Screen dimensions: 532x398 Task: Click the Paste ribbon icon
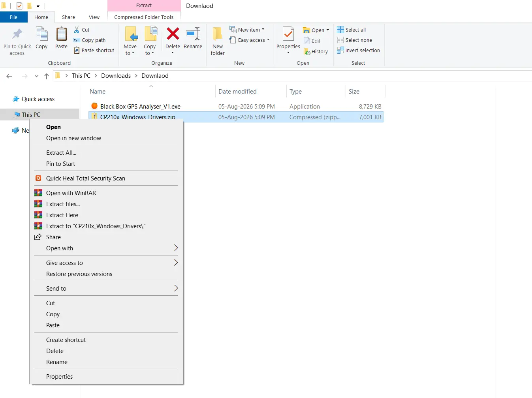click(x=61, y=34)
